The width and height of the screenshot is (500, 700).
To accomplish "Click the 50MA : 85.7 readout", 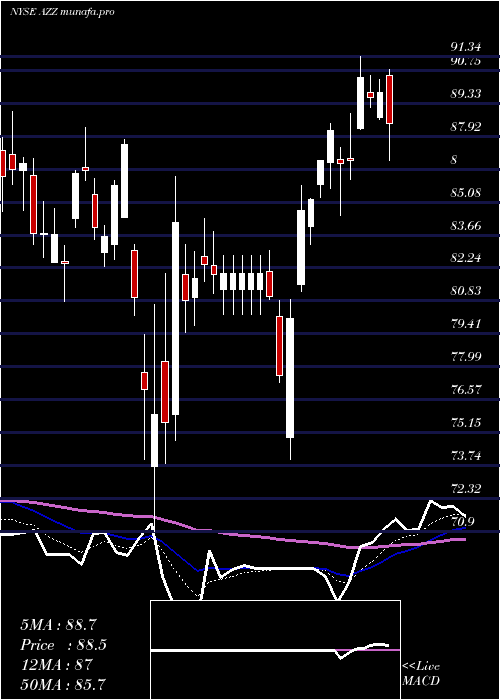I will [x=63, y=684].
